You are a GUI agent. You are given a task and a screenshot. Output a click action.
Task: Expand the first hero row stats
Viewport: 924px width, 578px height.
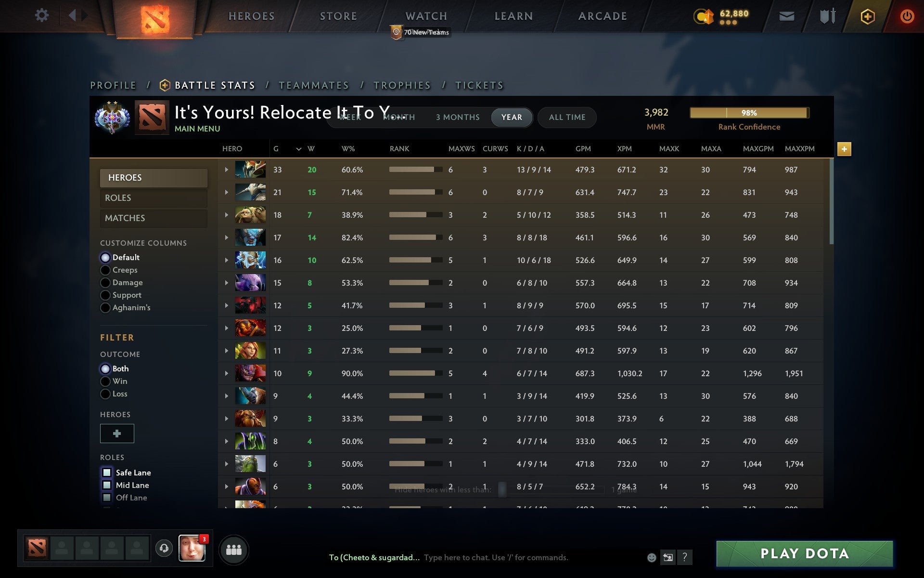click(x=226, y=169)
